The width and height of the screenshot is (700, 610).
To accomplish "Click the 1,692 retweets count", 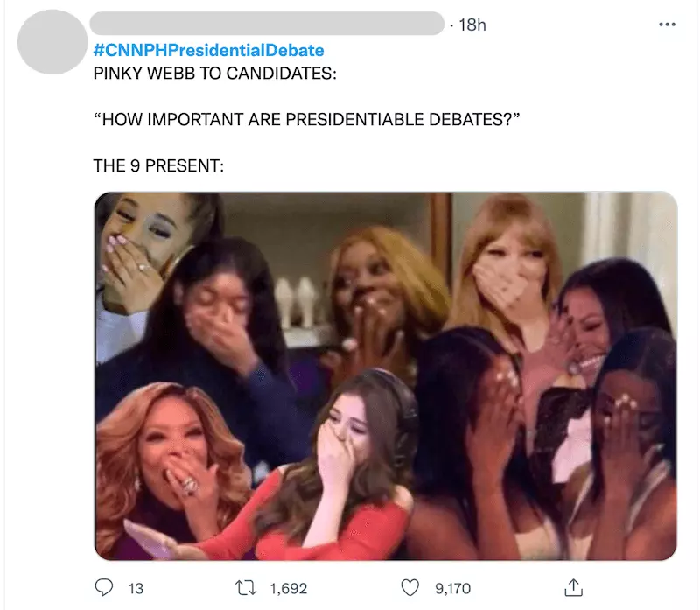I will point(289,589).
